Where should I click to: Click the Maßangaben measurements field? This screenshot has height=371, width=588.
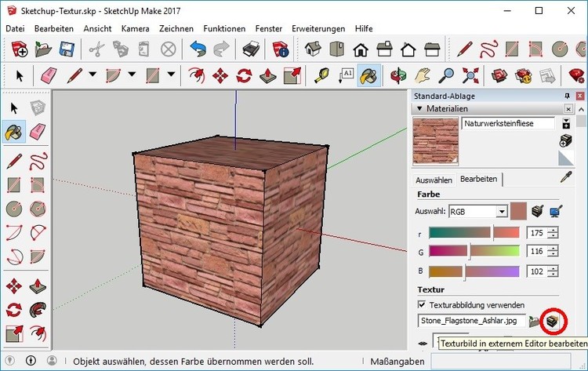(x=500, y=362)
